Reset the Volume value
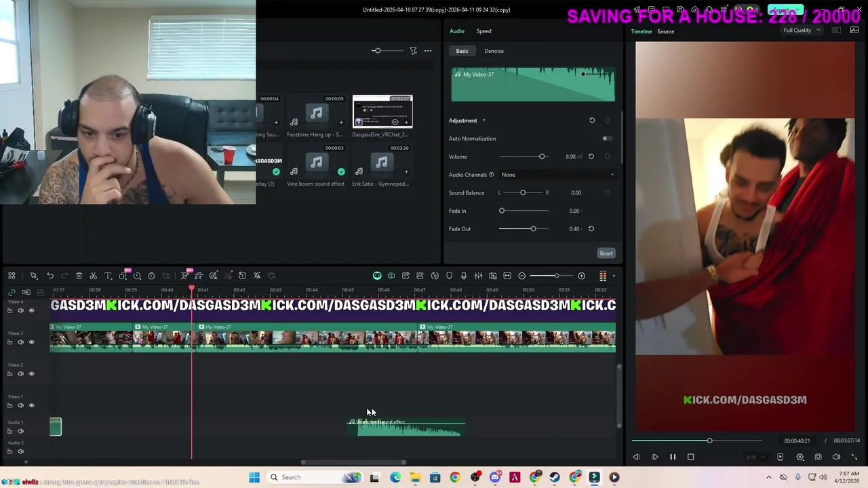 pyautogui.click(x=591, y=157)
